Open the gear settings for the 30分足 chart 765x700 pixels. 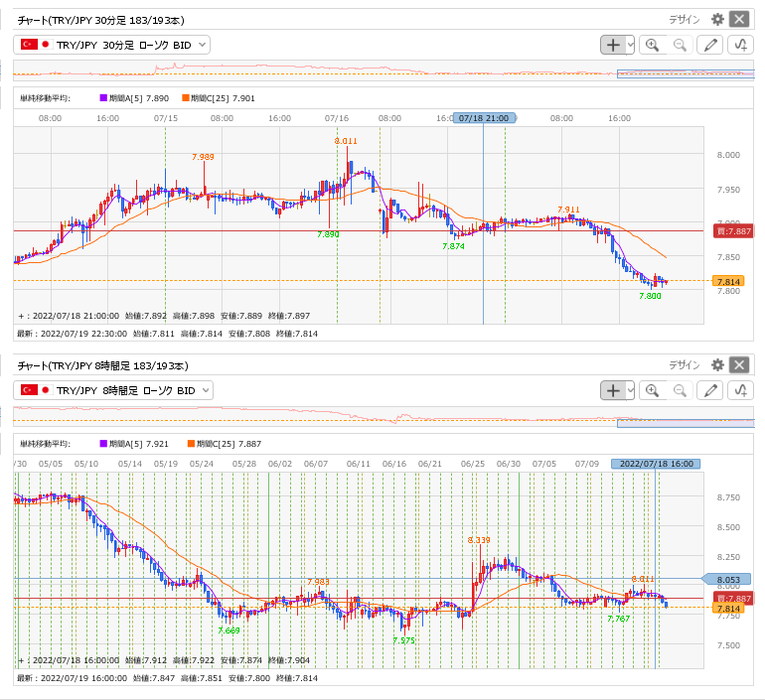point(718,19)
